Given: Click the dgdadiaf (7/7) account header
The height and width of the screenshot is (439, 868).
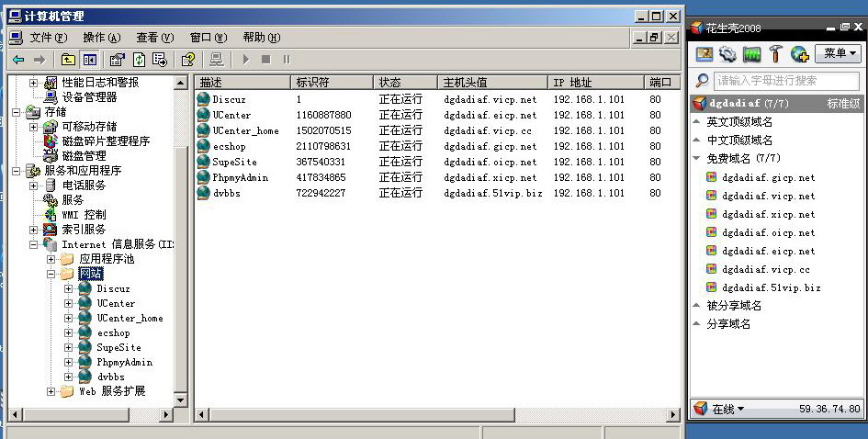Looking at the screenshot, I should (x=777, y=103).
